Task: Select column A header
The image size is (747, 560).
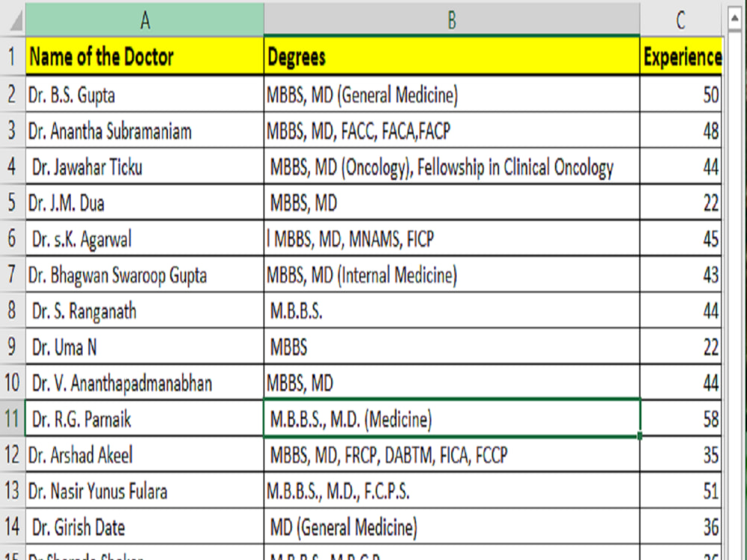Action: pyautogui.click(x=145, y=20)
